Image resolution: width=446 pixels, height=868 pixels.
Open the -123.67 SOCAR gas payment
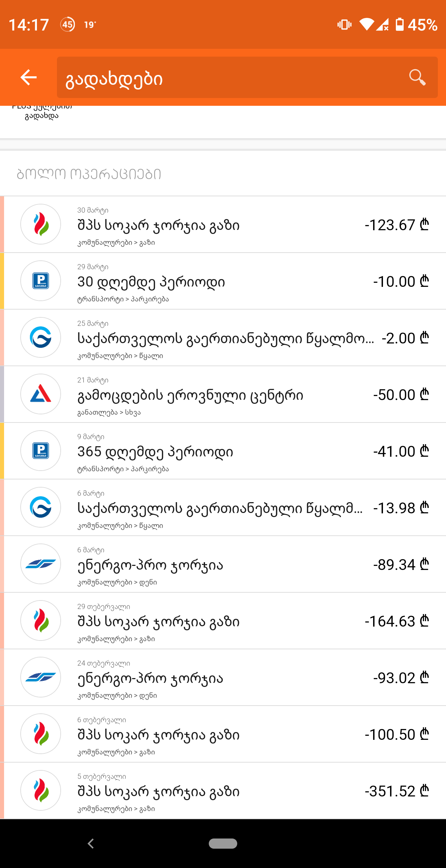(237, 225)
